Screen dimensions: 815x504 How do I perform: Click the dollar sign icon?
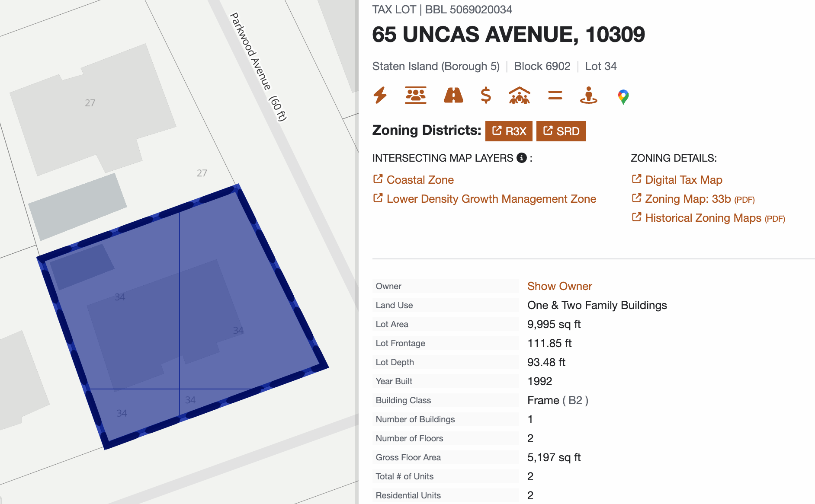coord(486,96)
